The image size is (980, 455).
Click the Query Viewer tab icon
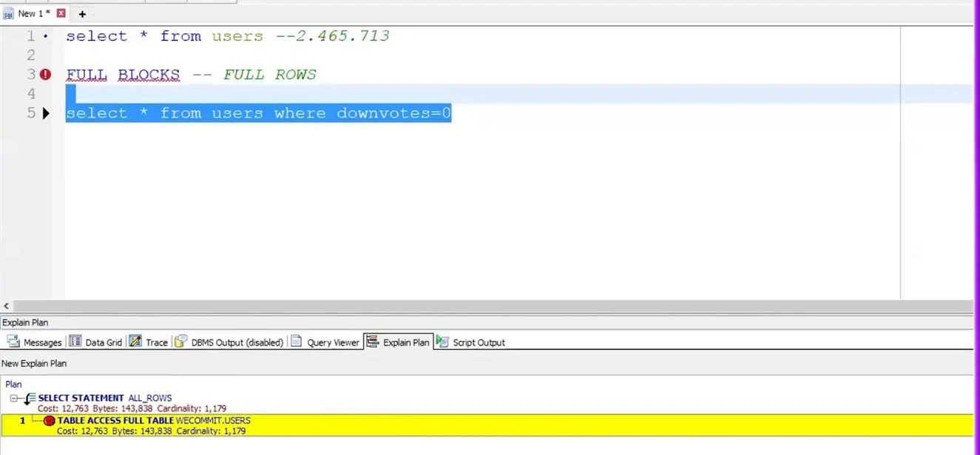tap(297, 341)
